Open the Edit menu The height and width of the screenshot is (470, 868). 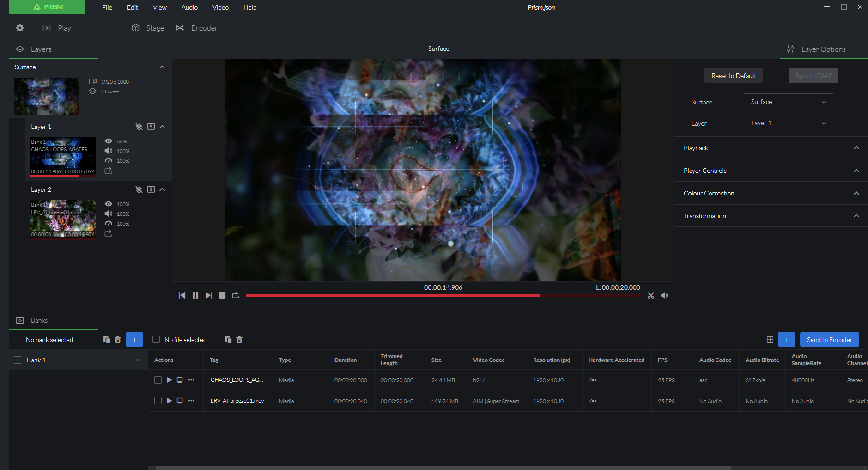click(x=133, y=7)
